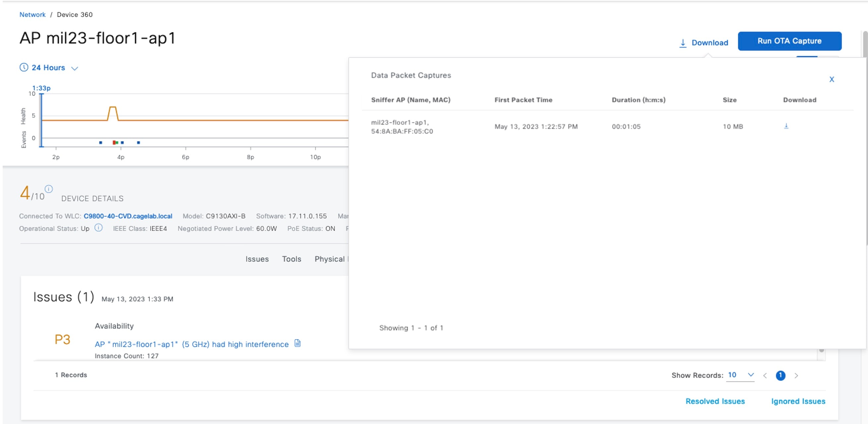Image resolution: width=868 pixels, height=424 pixels.
Task: Go to the previous issues page arrow
Action: click(765, 376)
